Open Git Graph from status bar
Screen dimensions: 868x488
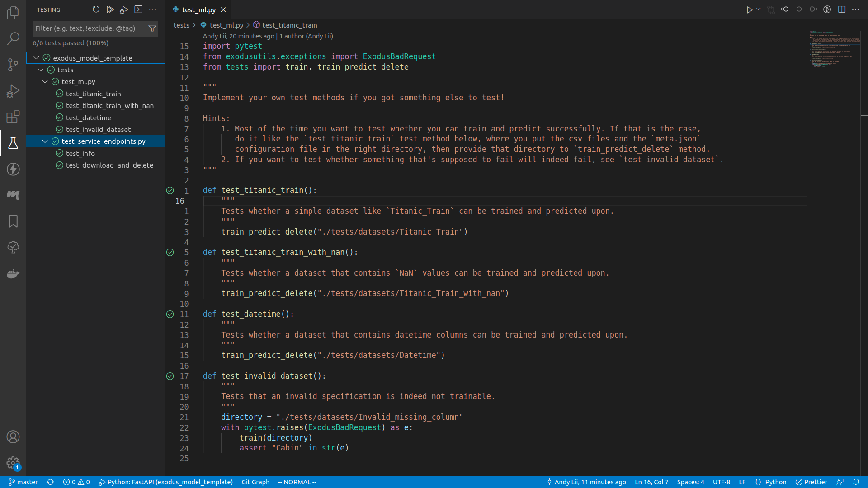[x=255, y=482]
